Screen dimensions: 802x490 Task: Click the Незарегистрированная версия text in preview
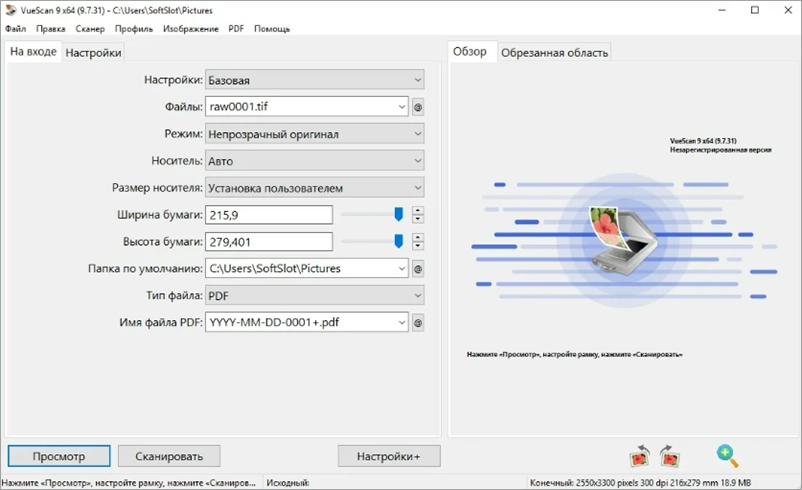tap(720, 150)
